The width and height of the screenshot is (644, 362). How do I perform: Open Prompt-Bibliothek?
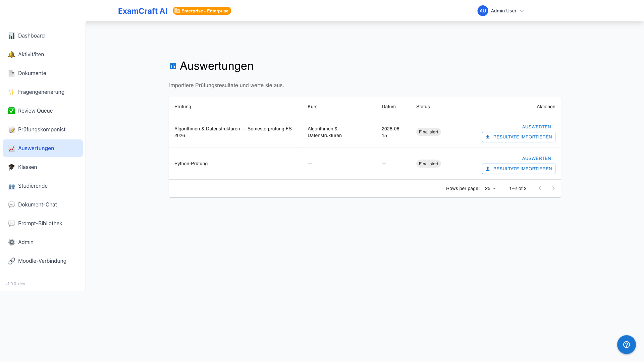pos(43,223)
